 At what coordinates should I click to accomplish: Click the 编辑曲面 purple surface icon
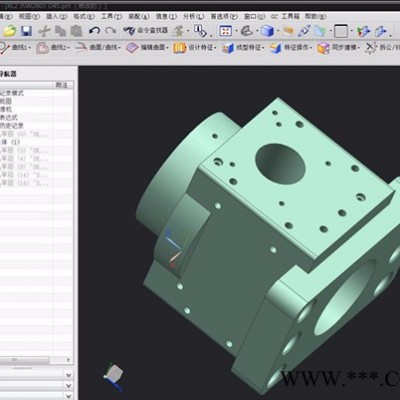coord(132,48)
